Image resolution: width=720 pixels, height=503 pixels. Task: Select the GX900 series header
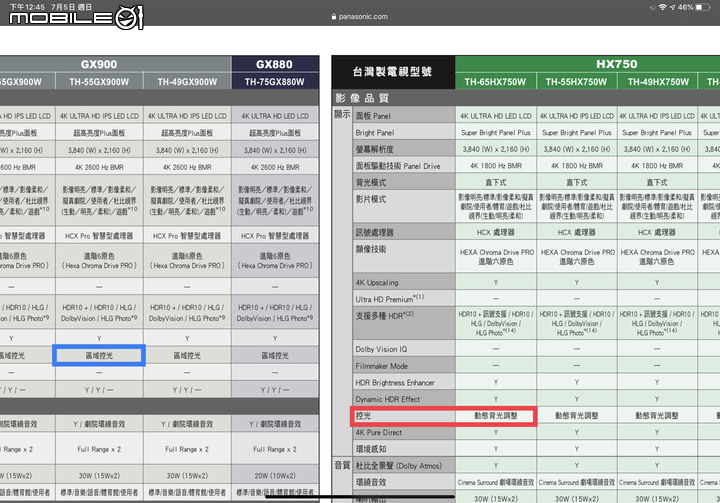[99, 64]
